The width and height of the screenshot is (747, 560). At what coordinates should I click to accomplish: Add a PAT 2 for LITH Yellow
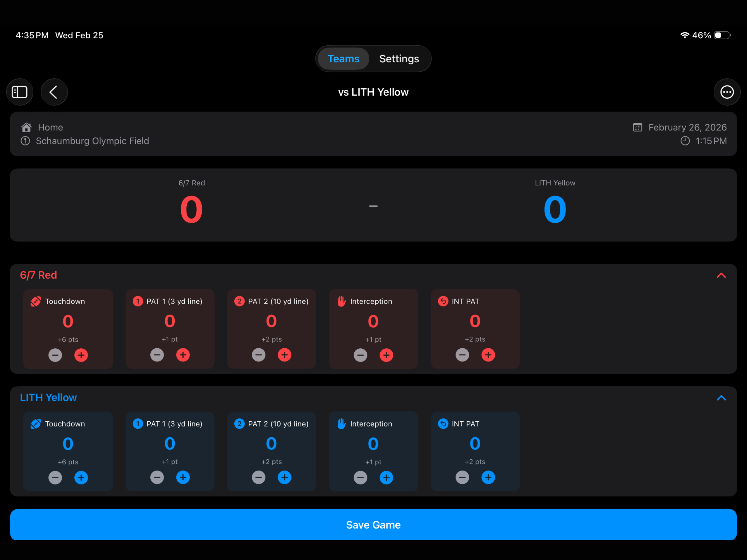click(x=285, y=477)
